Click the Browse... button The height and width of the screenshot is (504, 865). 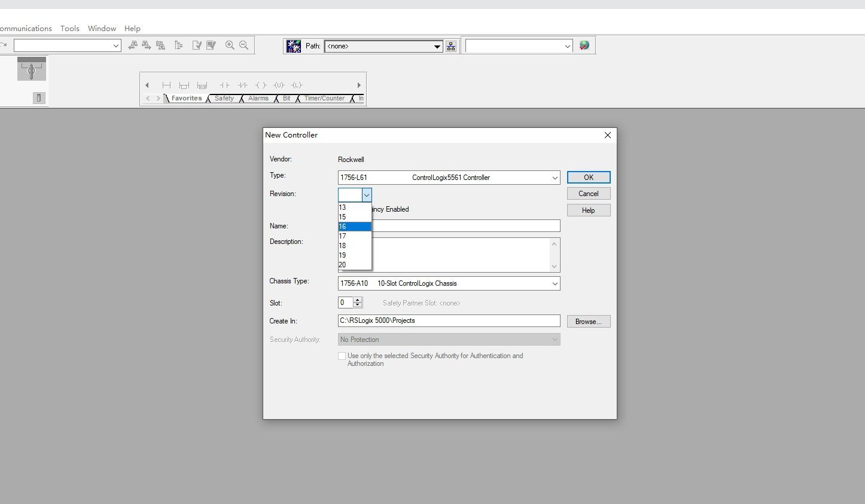point(588,322)
